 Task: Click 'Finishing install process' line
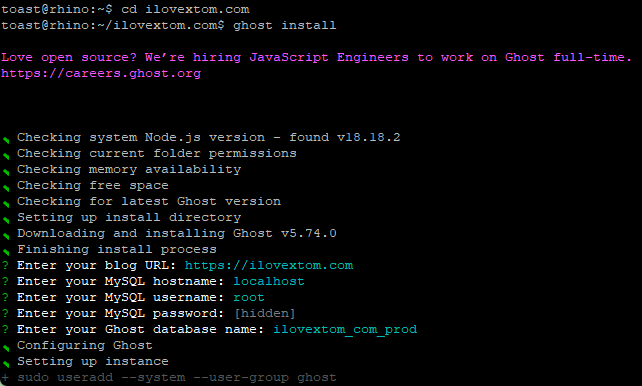point(117,249)
